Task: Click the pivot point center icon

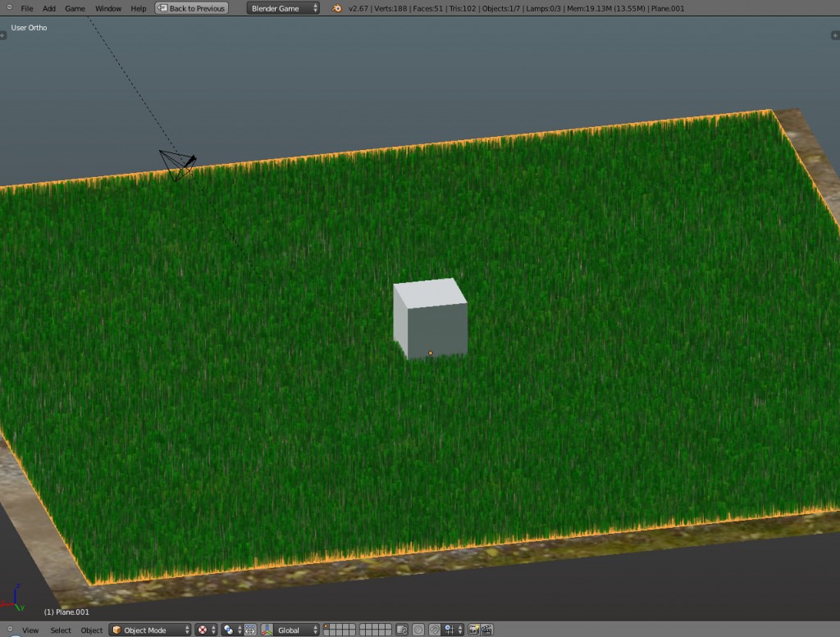Action: pos(202,630)
